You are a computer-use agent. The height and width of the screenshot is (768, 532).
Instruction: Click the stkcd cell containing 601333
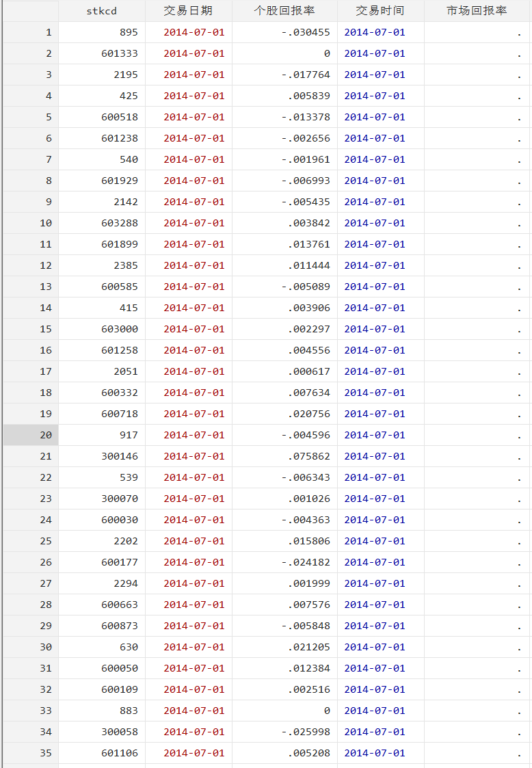tap(119, 53)
